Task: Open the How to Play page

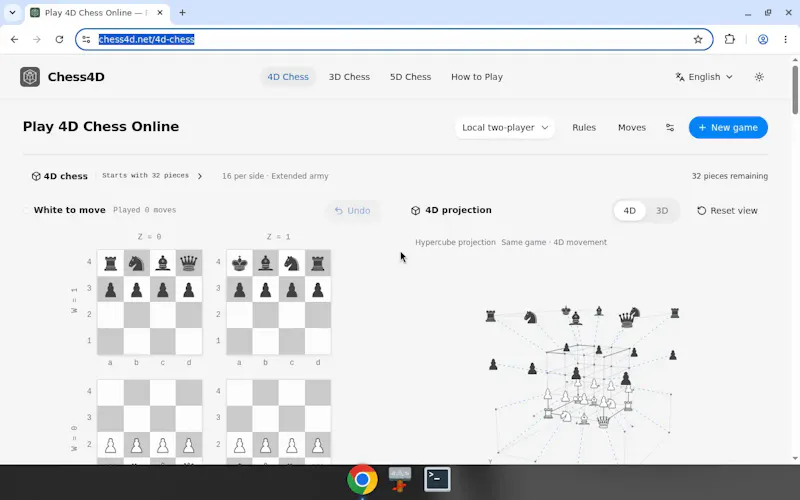Action: coord(477,77)
